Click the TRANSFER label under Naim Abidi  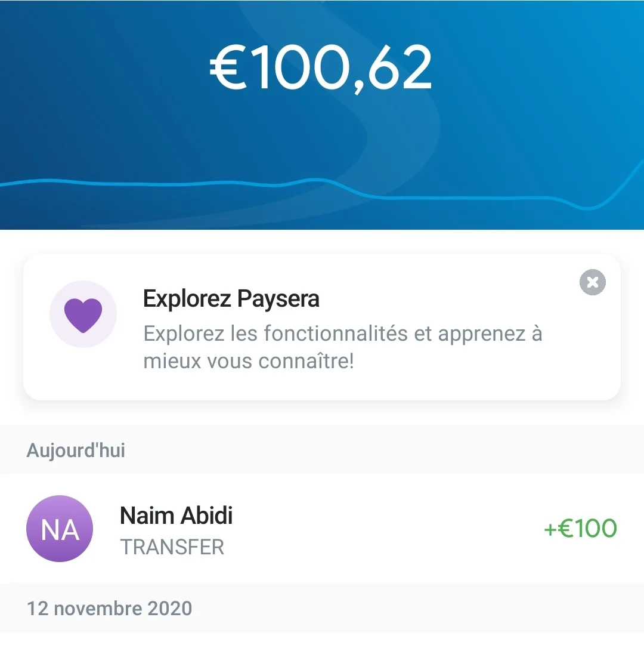coord(172,547)
